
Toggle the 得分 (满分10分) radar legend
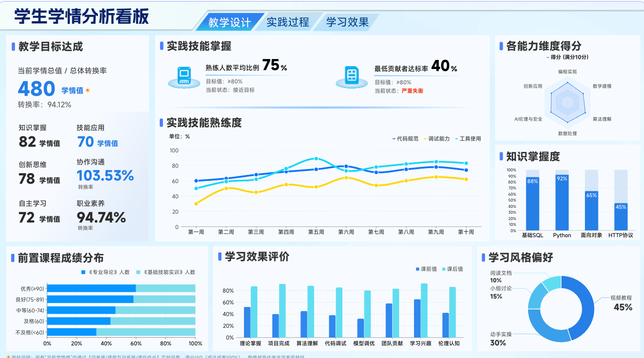(x=567, y=57)
